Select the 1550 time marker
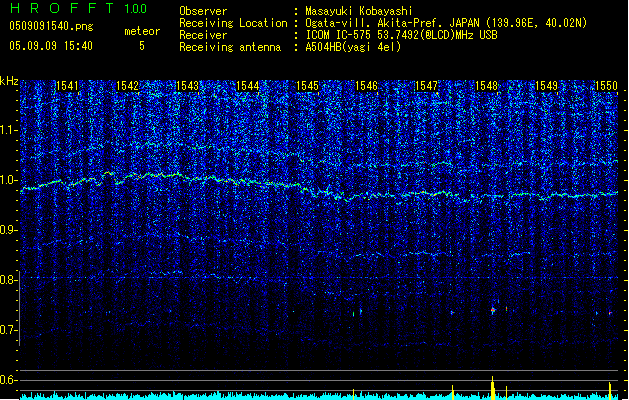Viewport: 629px width, 400px height. pos(607,87)
